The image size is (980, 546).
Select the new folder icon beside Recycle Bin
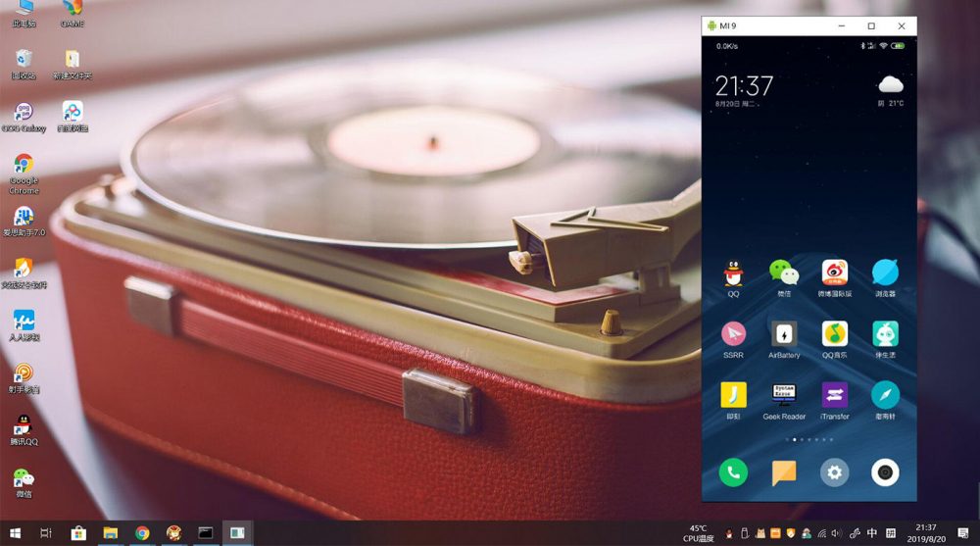(x=73, y=65)
